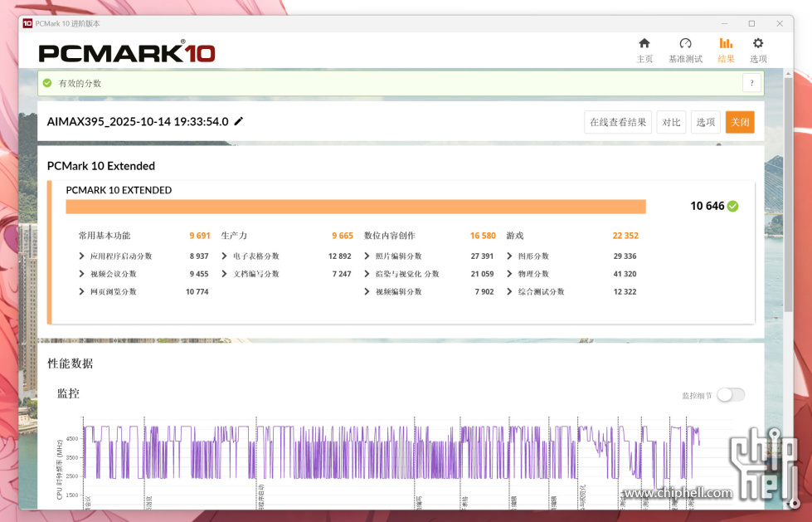Click the question mark help button
The width and height of the screenshot is (812, 522).
(x=751, y=83)
